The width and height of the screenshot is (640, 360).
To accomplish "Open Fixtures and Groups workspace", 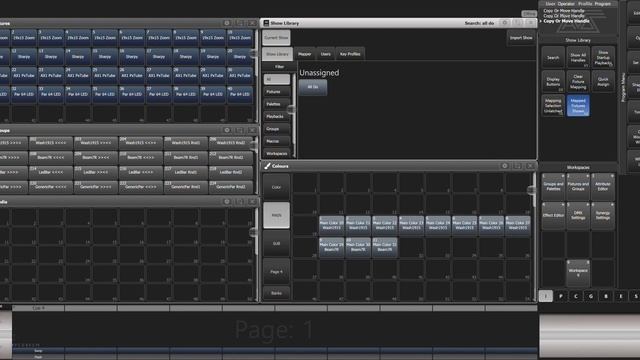I will click(578, 187).
